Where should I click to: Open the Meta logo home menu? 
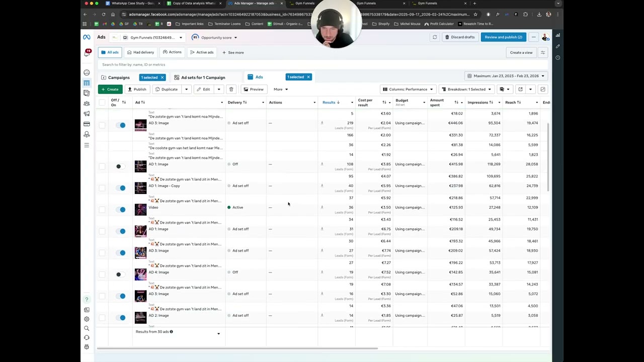click(87, 37)
